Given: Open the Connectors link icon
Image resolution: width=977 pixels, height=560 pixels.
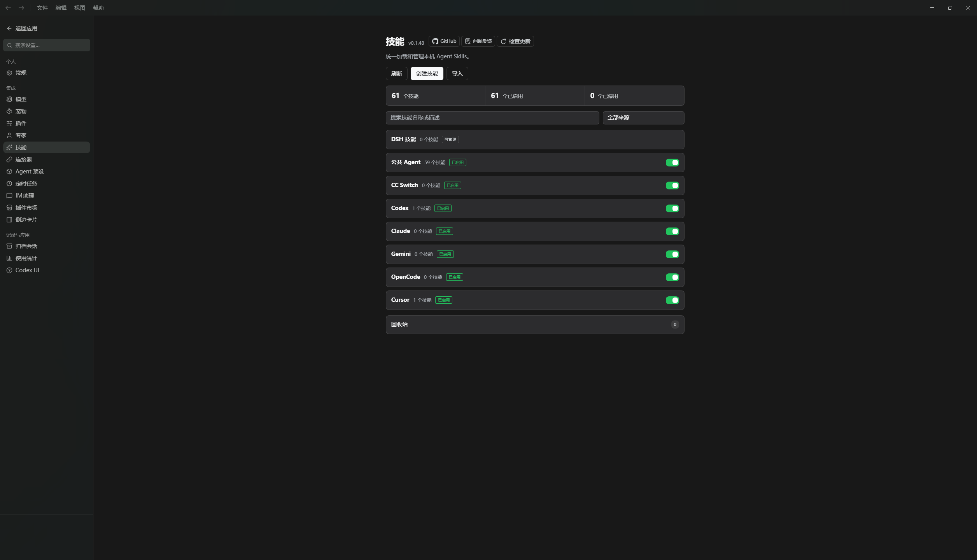Looking at the screenshot, I should pyautogui.click(x=9, y=159).
